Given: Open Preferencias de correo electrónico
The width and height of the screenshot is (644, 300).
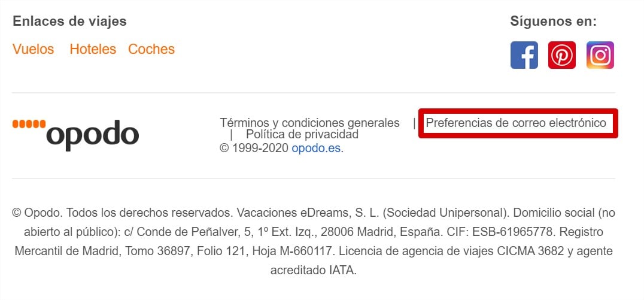Looking at the screenshot, I should (x=516, y=123).
